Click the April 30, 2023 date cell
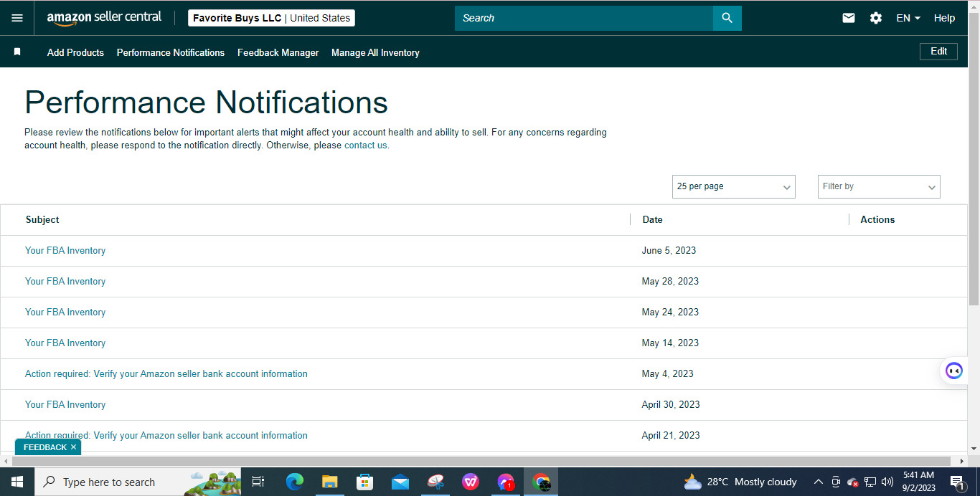 point(671,404)
